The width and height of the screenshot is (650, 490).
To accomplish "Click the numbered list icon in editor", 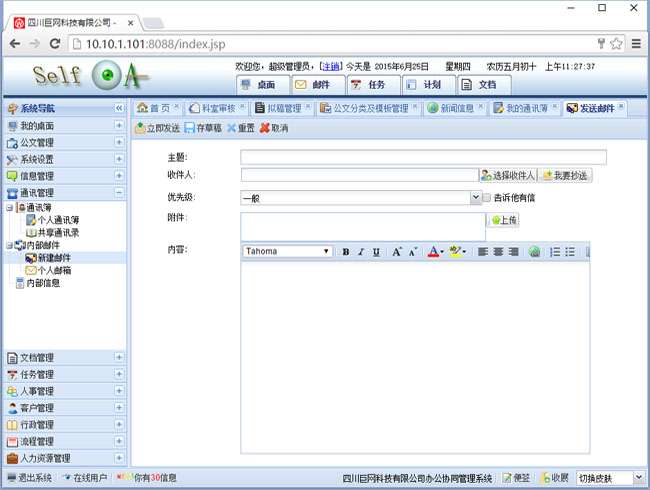I will pyautogui.click(x=555, y=252).
